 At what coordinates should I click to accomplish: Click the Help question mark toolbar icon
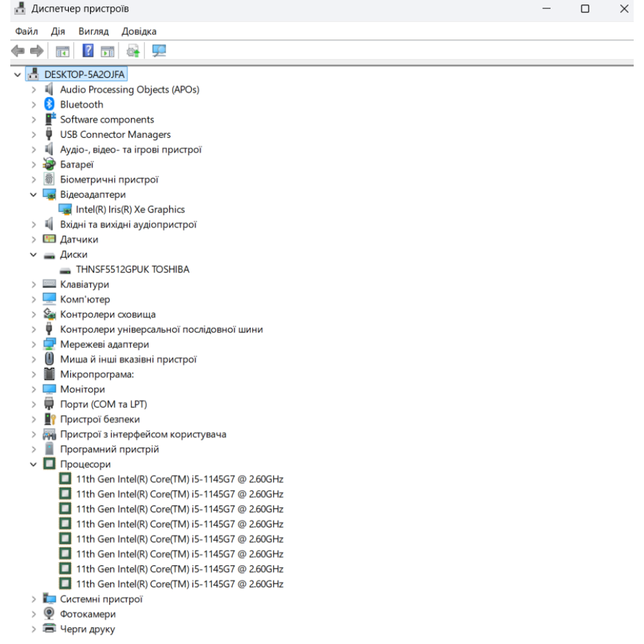point(89,51)
